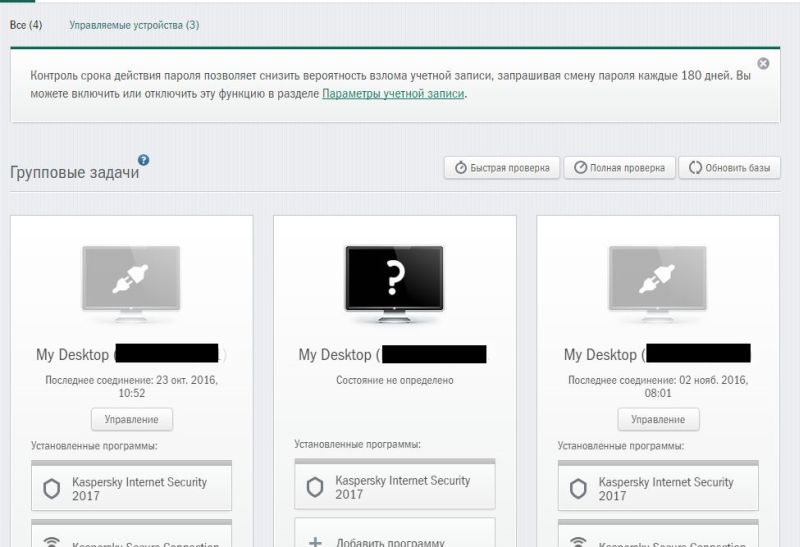Viewport: 800px width, 547px height.
Task: Click the plus icon beside Добавить программу
Action: coord(315,541)
